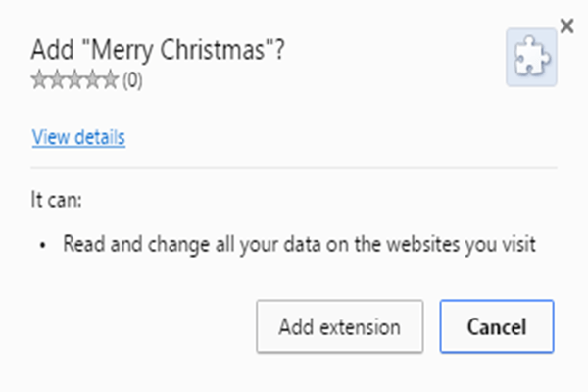Click "Read and change" in the permission line

click(120, 245)
